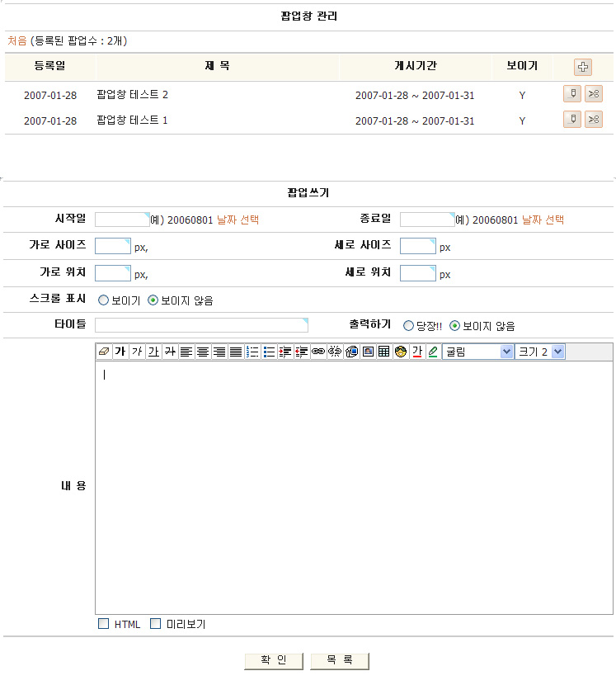Open the emoticon smiley face picker

click(x=400, y=352)
